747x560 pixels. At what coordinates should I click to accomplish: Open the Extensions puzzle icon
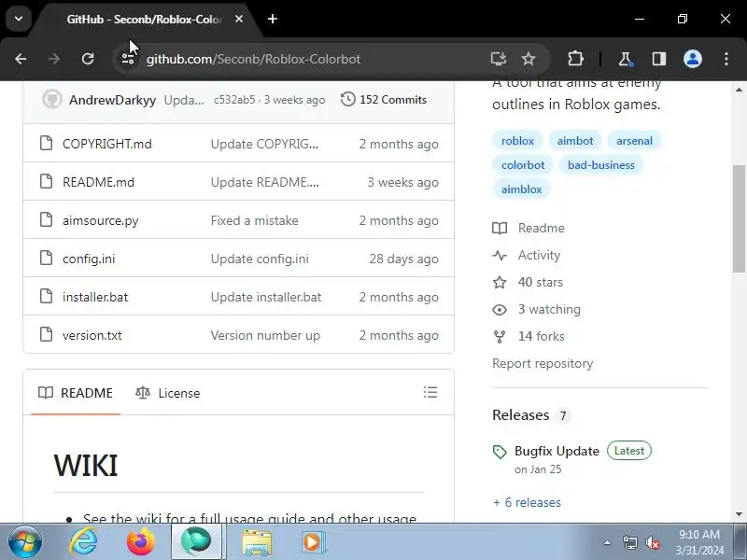click(x=575, y=59)
